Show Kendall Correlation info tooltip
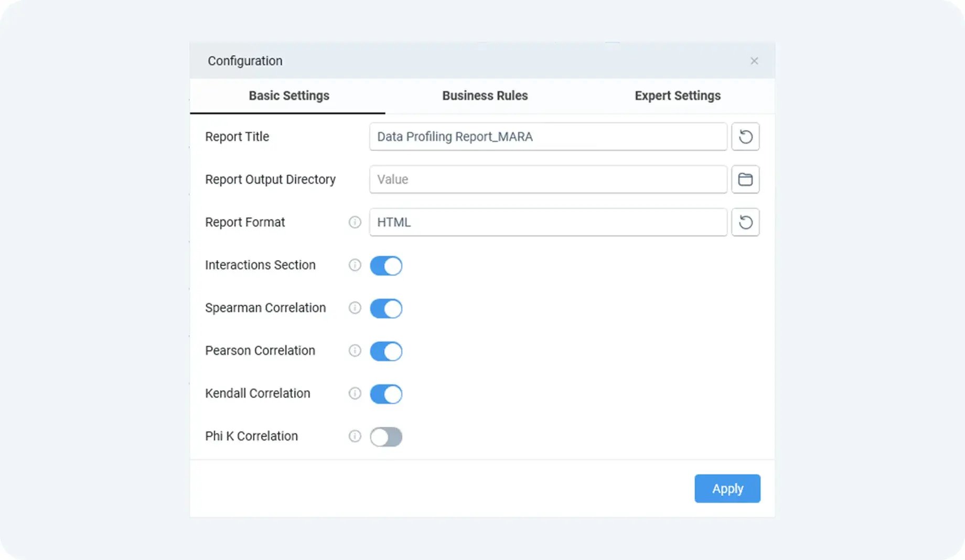 355,393
